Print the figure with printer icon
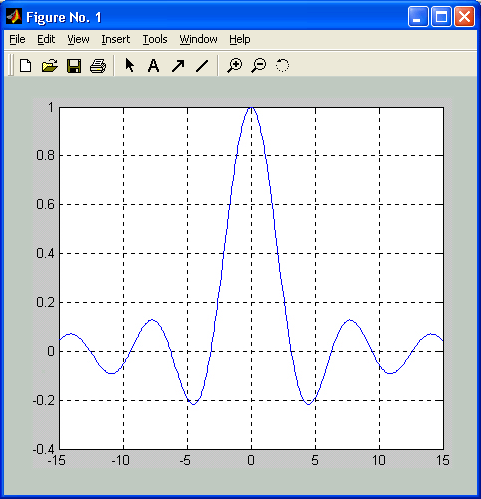The image size is (481, 499). [98, 66]
